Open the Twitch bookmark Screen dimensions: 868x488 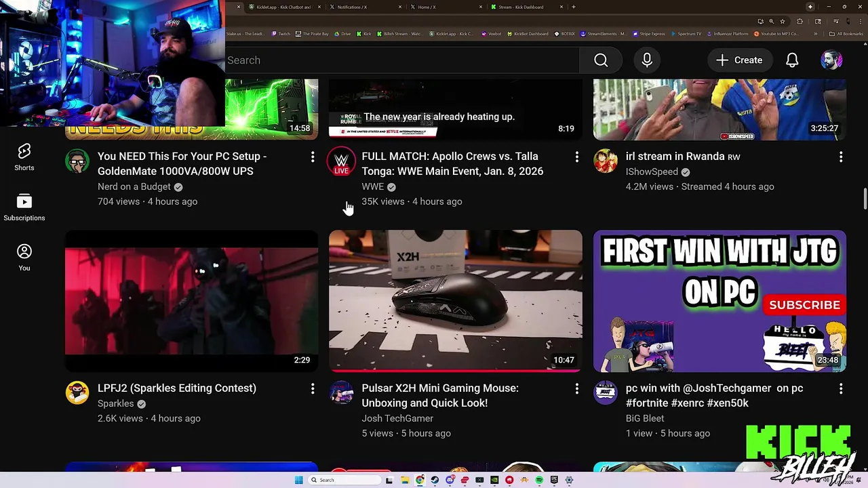tap(281, 34)
